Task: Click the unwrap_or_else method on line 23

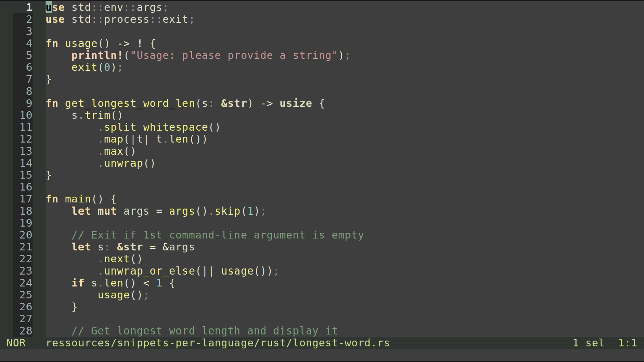Action: tap(149, 271)
